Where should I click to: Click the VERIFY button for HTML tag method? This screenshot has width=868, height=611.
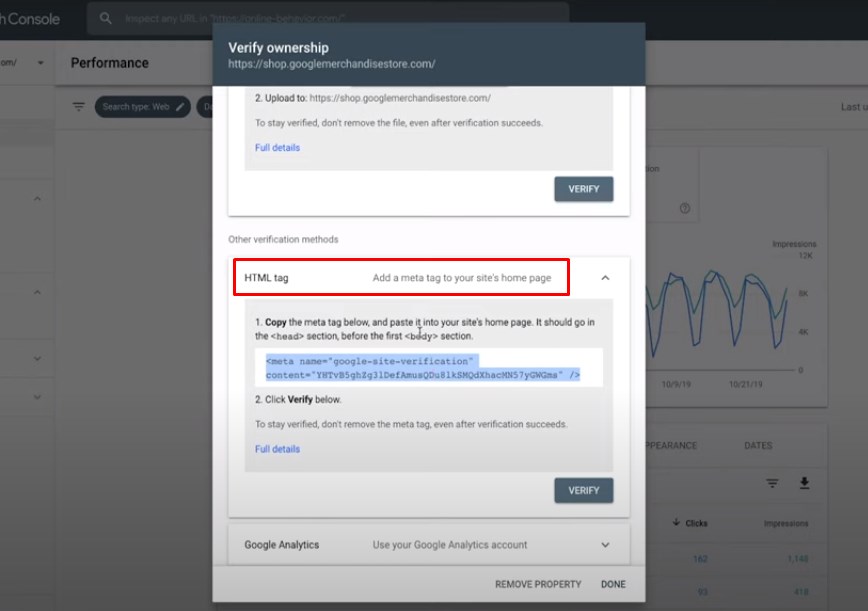click(x=583, y=490)
